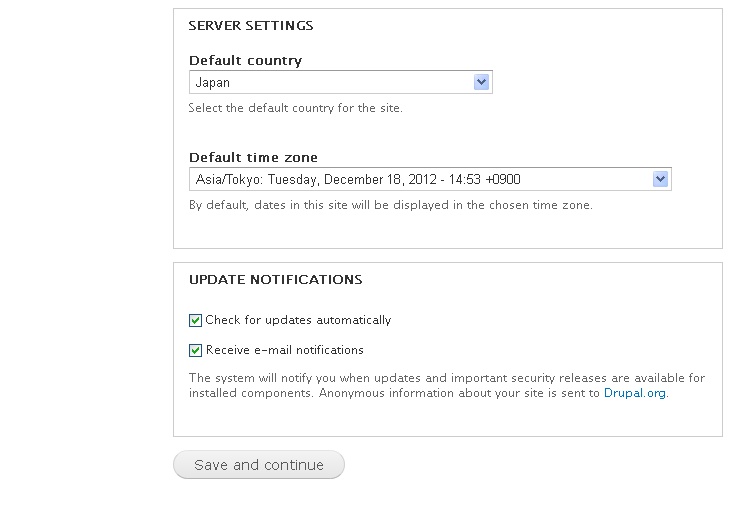Click the time zone help text about dates
This screenshot has width=751, height=506.
[391, 205]
